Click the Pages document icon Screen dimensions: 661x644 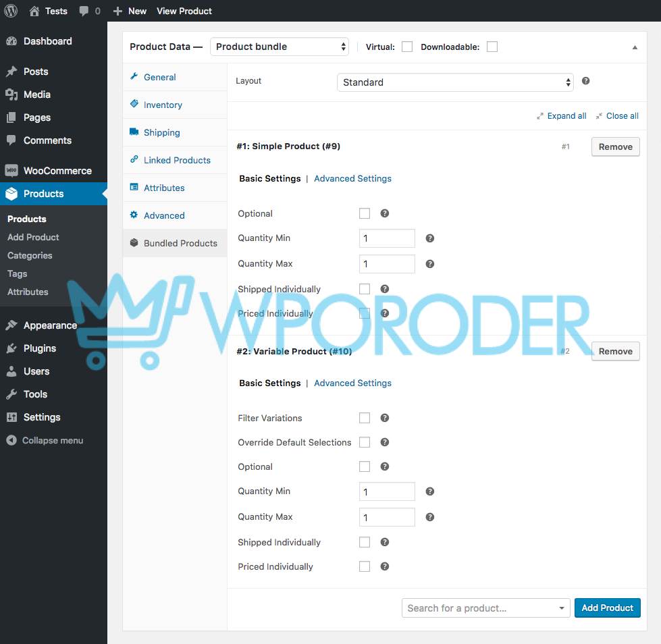(x=11, y=117)
